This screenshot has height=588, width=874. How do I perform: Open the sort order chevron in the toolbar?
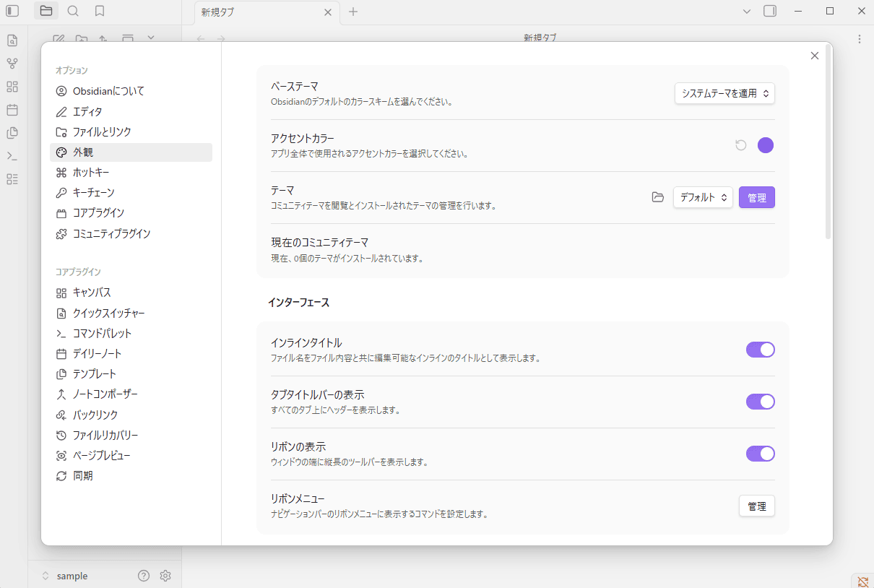[x=151, y=38]
